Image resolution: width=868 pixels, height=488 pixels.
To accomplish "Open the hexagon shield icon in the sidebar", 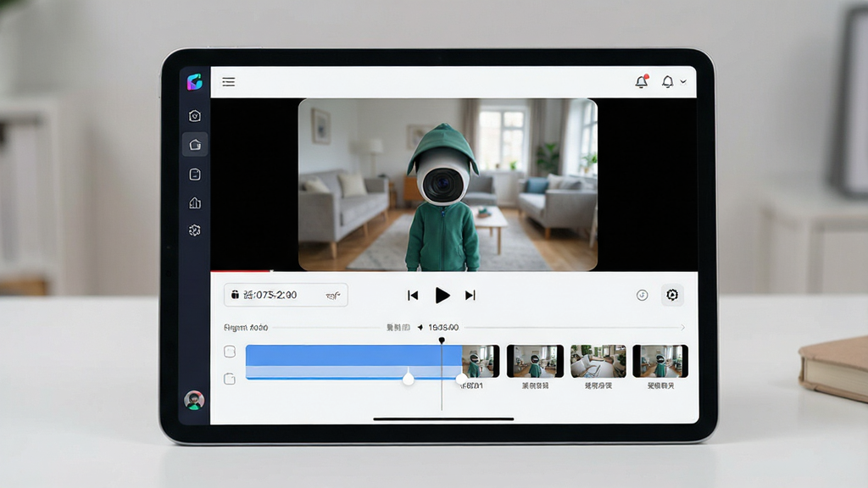I will point(195,115).
